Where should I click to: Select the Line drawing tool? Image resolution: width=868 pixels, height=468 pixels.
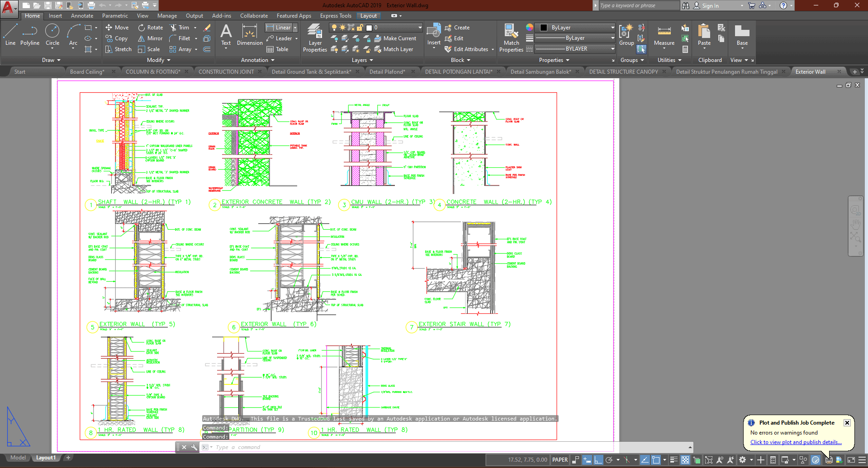pos(10,35)
